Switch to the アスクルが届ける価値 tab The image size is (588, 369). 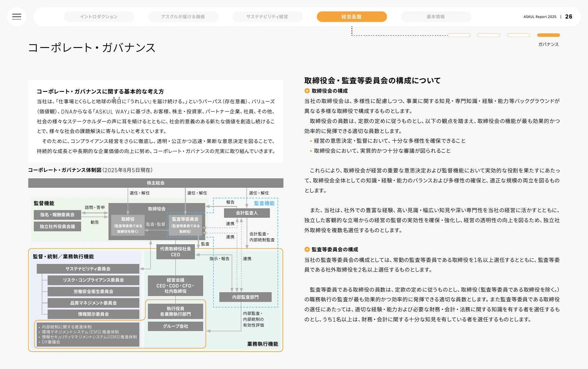click(x=183, y=17)
